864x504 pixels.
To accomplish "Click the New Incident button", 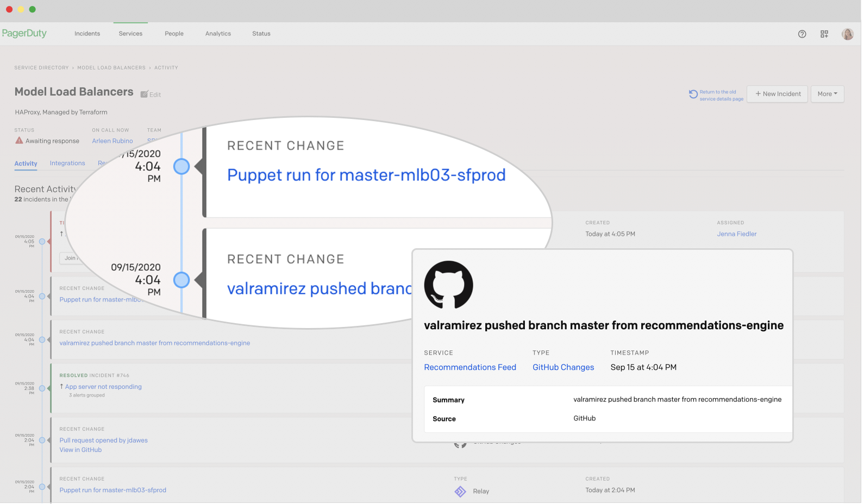I will coord(778,94).
